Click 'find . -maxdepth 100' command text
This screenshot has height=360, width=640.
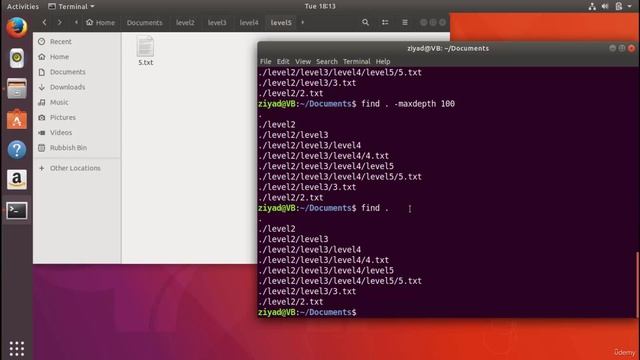pyautogui.click(x=408, y=104)
